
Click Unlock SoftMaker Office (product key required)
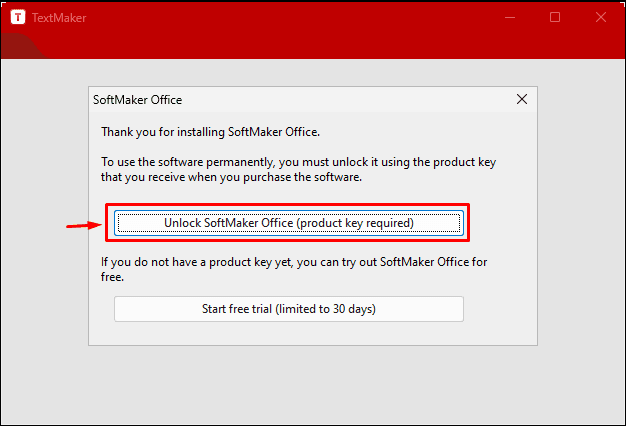click(x=289, y=223)
